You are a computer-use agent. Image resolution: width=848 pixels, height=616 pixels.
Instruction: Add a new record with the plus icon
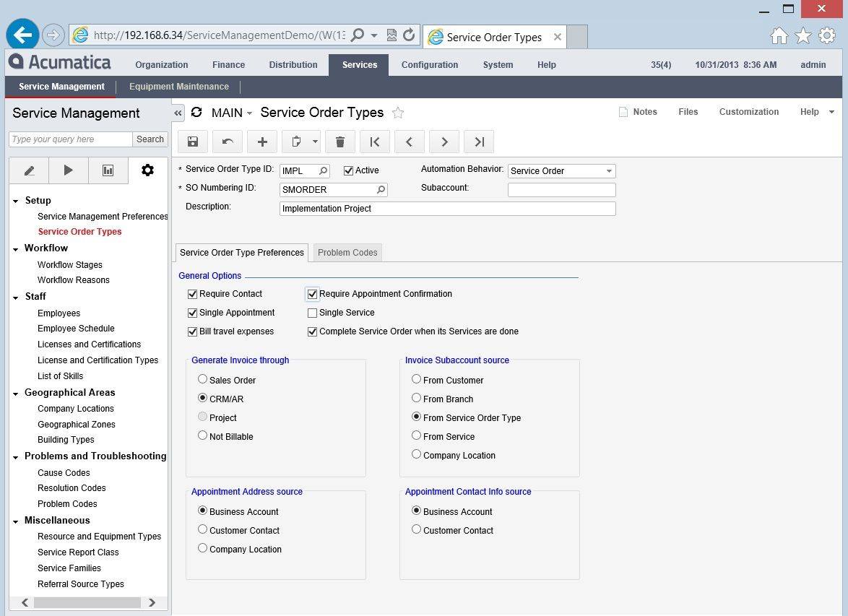tap(261, 141)
